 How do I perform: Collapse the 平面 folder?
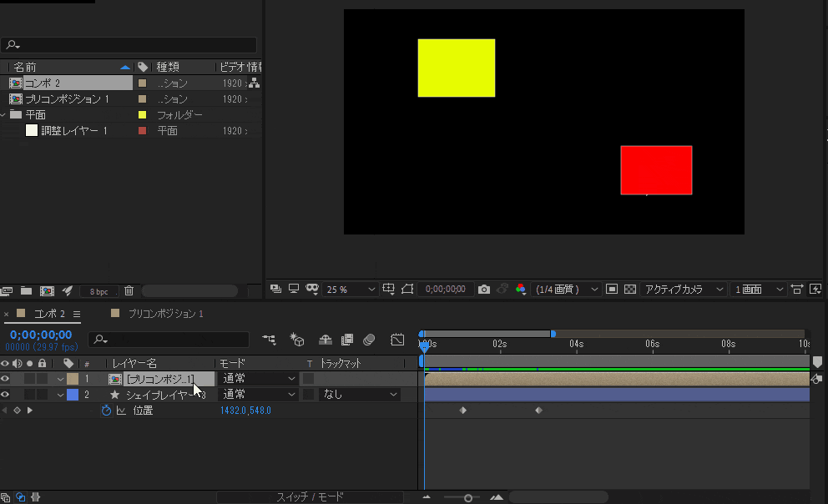(3, 114)
